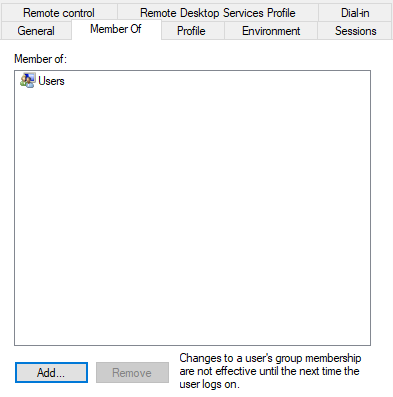Image resolution: width=393 pixels, height=397 pixels.
Task: Click the greyed-out Remove button
Action: pos(132,373)
